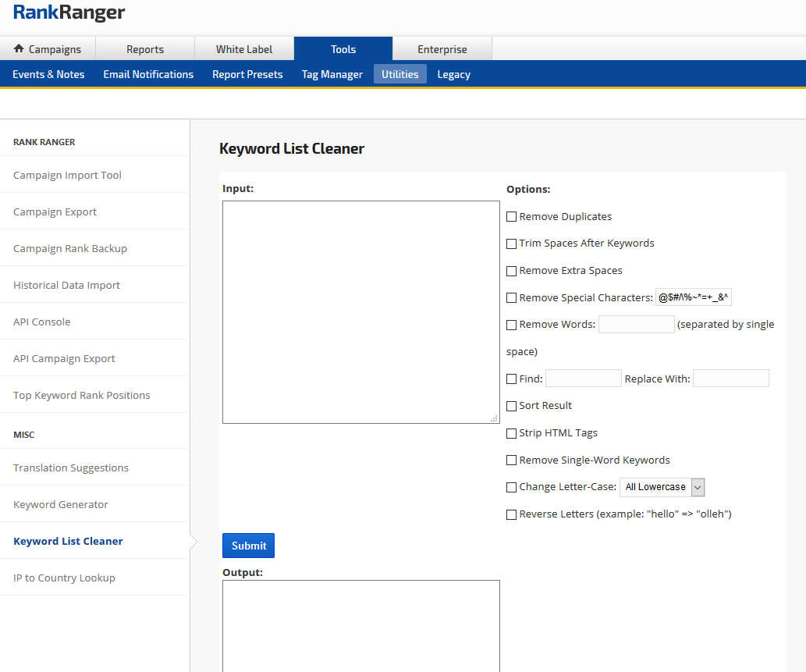This screenshot has width=806, height=672.
Task: Tick the Sort Result option
Action: (512, 406)
